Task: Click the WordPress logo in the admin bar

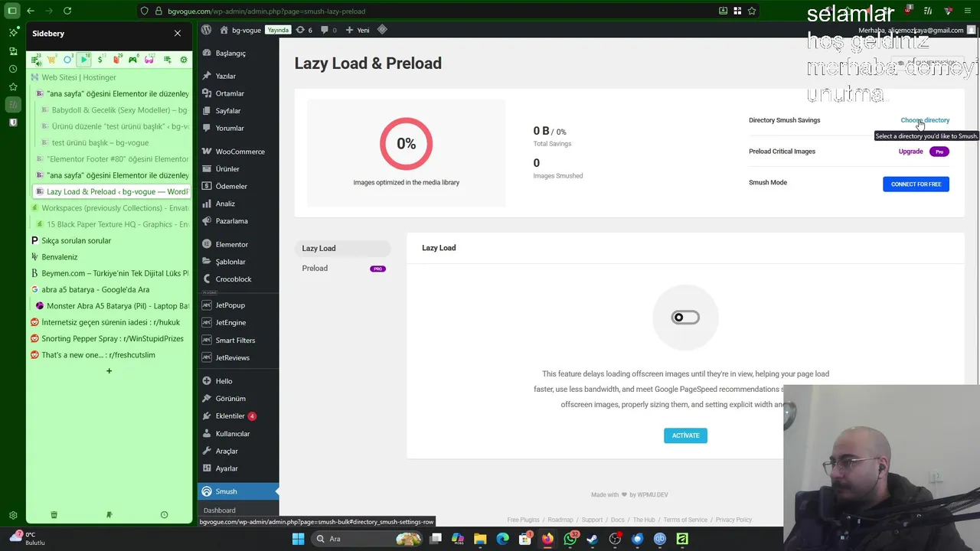Action: (206, 30)
